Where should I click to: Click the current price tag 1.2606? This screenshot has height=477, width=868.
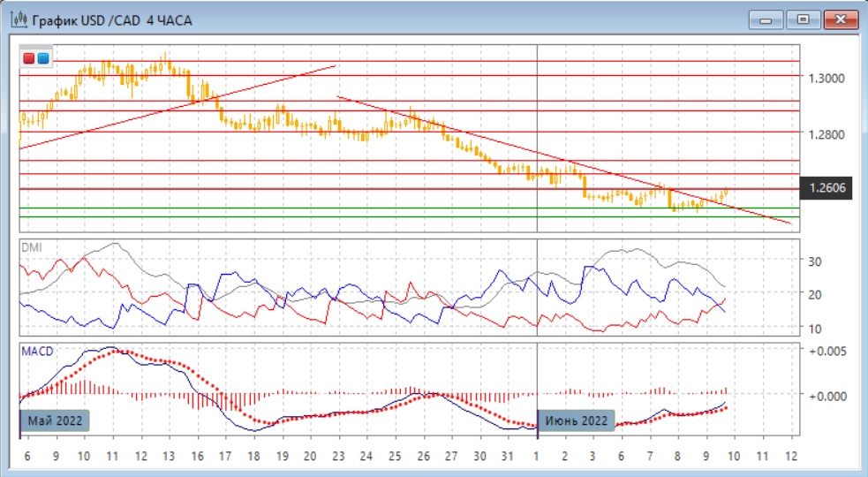pyautogui.click(x=825, y=188)
